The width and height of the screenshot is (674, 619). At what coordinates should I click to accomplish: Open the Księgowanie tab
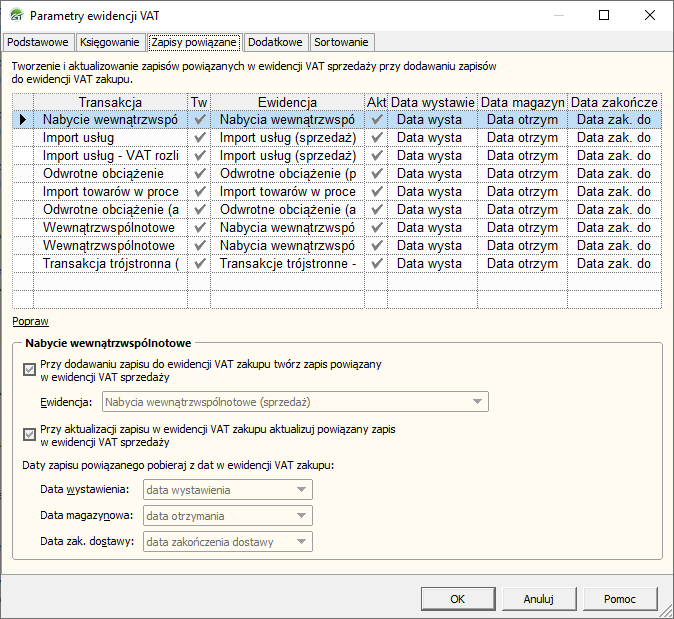click(110, 42)
